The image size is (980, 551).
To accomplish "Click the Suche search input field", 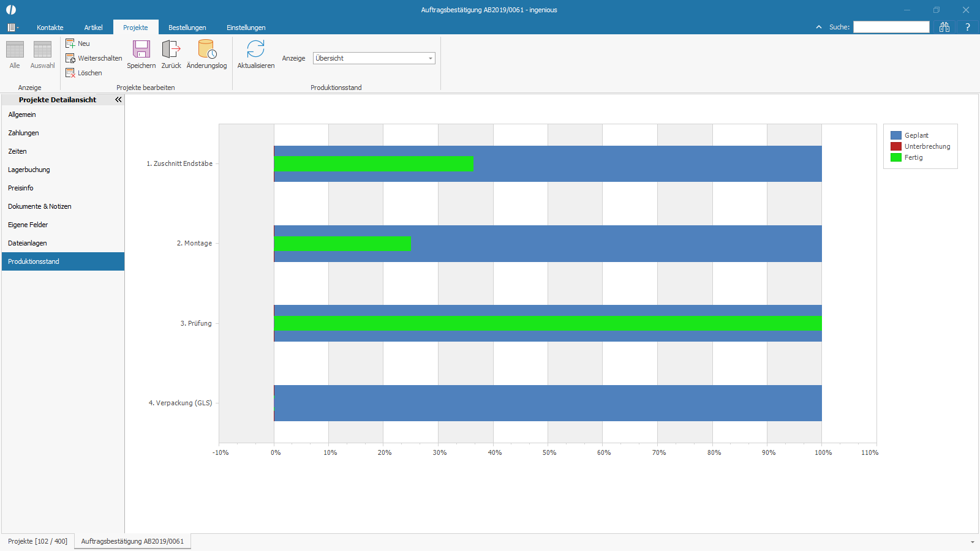I will pyautogui.click(x=891, y=27).
